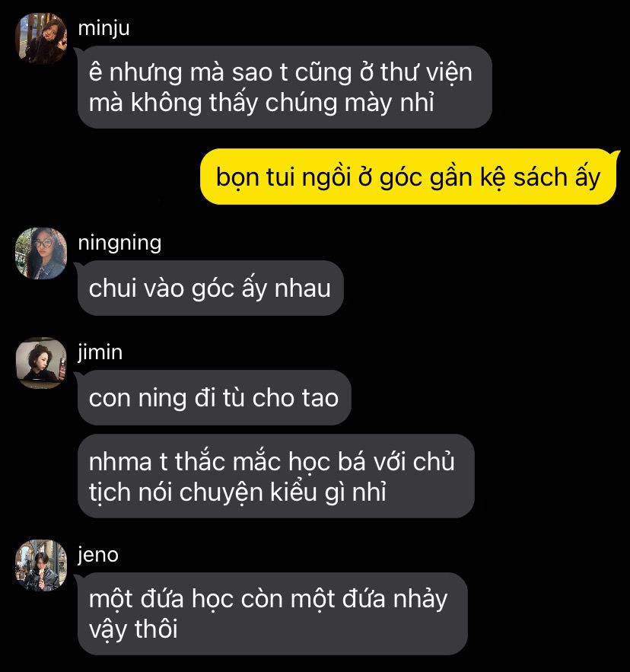
Task: Tap the jimin username label
Action: (x=100, y=352)
